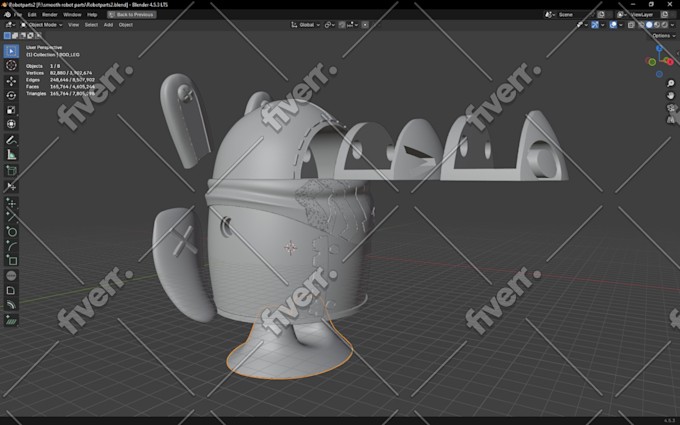Screen dimensions: 680x425
Task: Open the object types visibility dropdown
Action: [582, 25]
